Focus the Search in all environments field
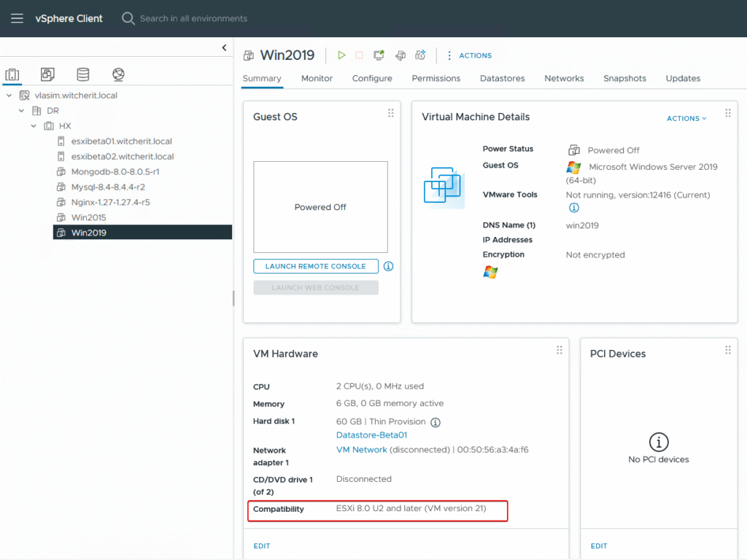 (193, 18)
